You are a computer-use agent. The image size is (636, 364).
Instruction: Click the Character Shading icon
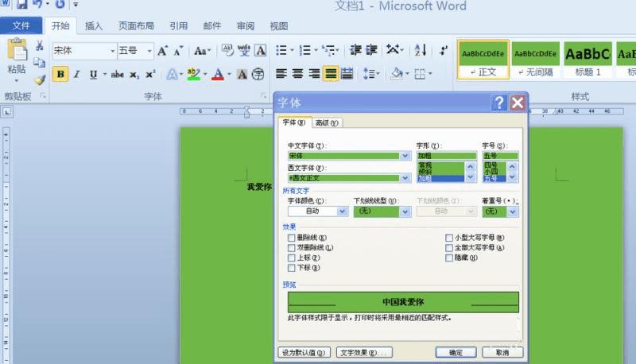pos(242,74)
